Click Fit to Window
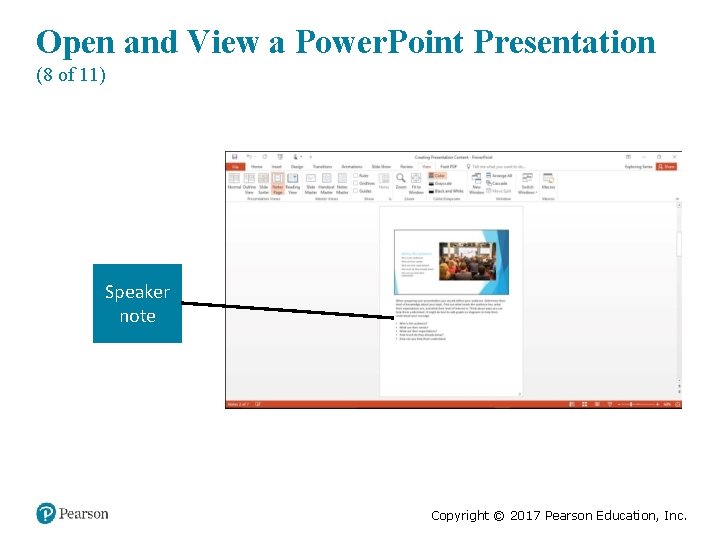 [x=416, y=183]
